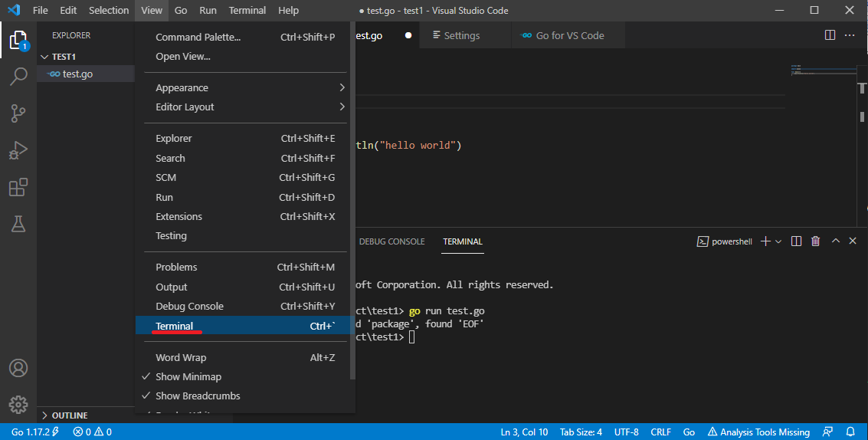Open Run and Debug activity icon
Screen dimensions: 868x440
18,150
